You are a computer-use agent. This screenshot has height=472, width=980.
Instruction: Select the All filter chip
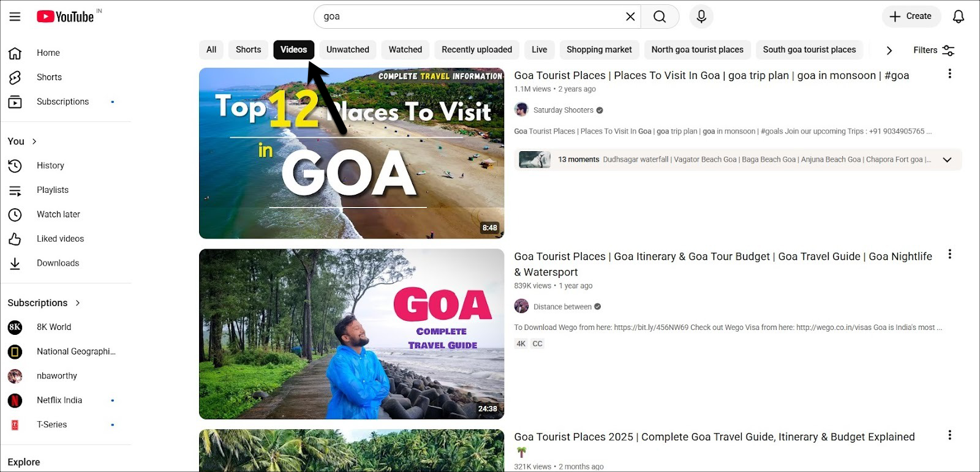click(211, 50)
